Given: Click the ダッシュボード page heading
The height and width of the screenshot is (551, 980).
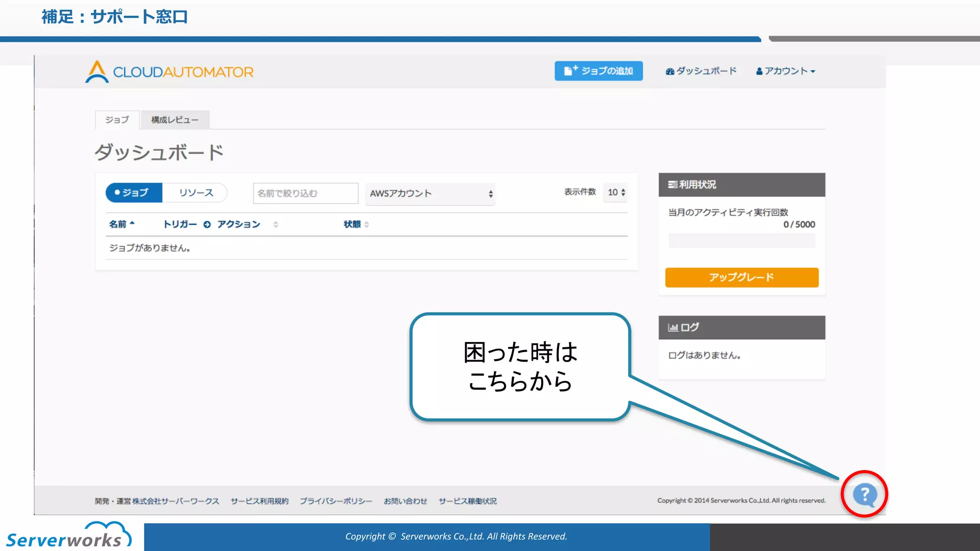Looking at the screenshot, I should coord(159,152).
